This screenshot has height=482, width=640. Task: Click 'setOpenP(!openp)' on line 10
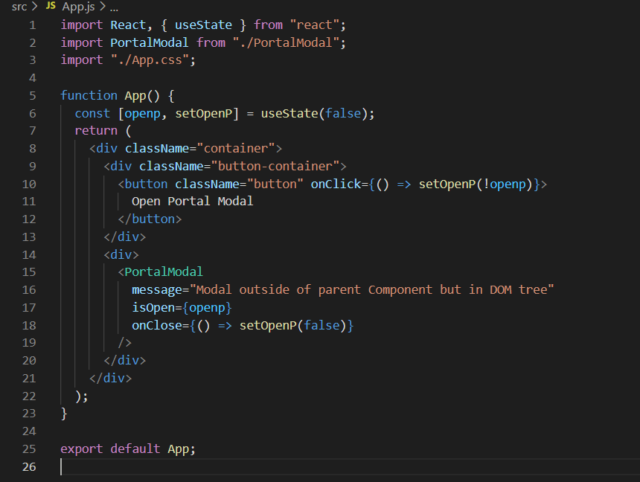click(x=476, y=184)
